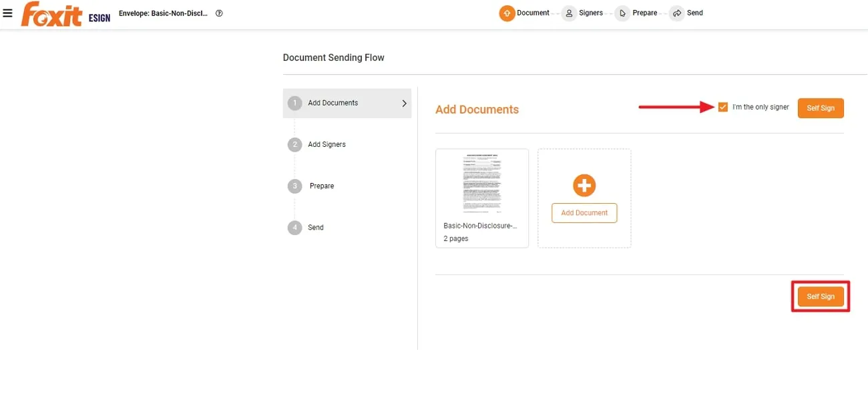Expand the Add Documents step chevron
The width and height of the screenshot is (868, 406).
pos(403,104)
